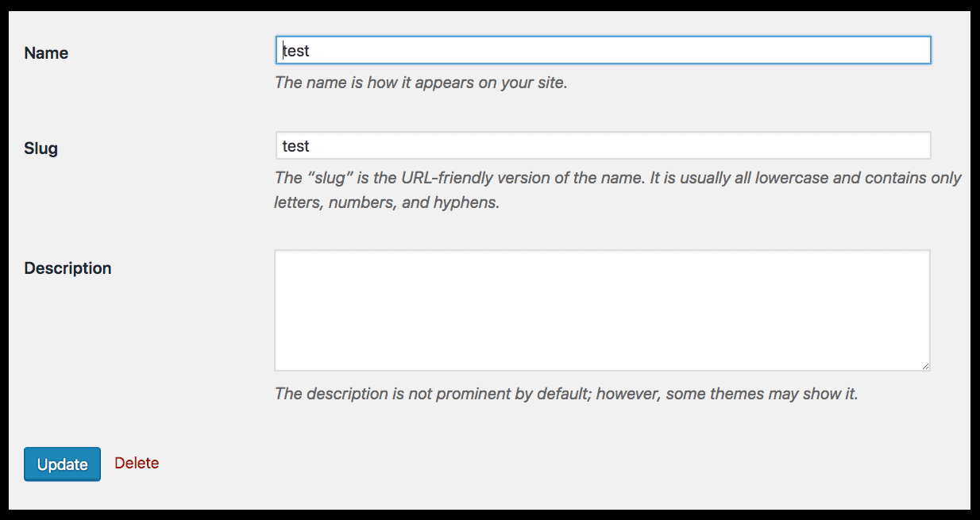Click the word "test" in Slug field
This screenshot has width=980, height=520.
pos(296,146)
